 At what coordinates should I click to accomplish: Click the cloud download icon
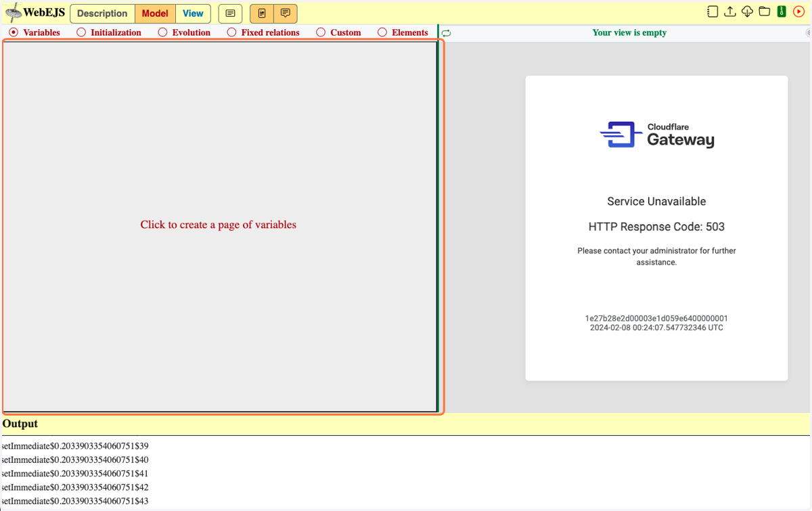click(747, 12)
